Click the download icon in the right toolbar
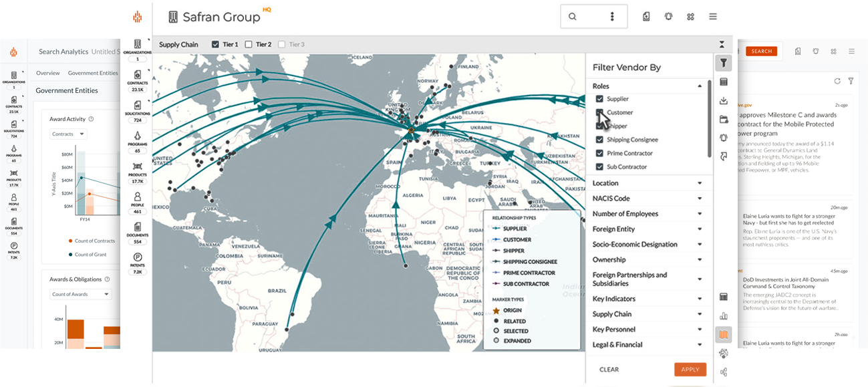The height and width of the screenshot is (387, 868). pos(723,101)
